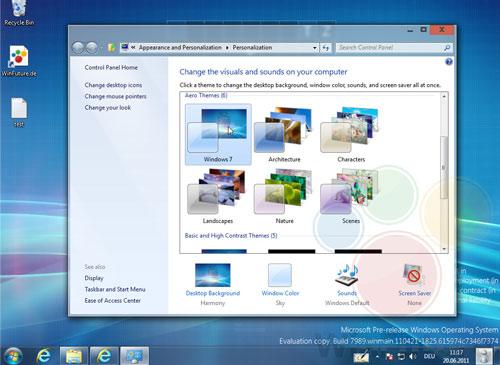Screen dimensions: 500x365
Task: Open Desktop Background Harmony settings
Action: tap(213, 284)
